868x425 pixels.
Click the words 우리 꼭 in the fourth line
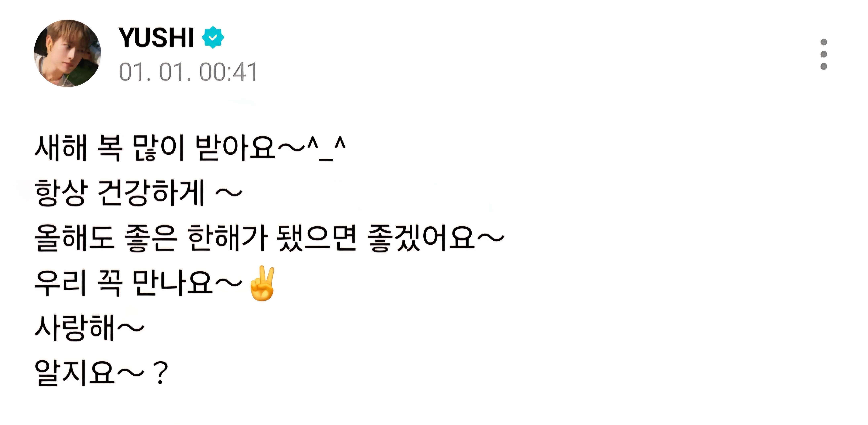(x=79, y=283)
